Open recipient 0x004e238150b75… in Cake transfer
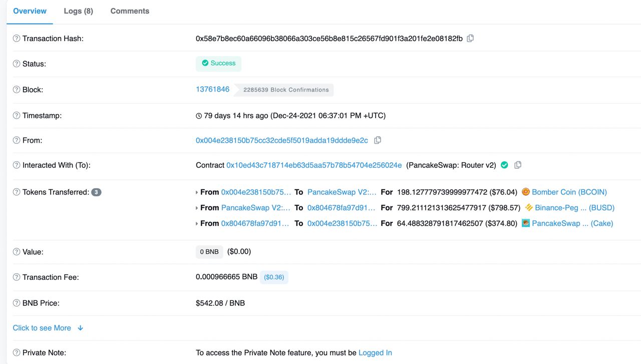 point(342,223)
